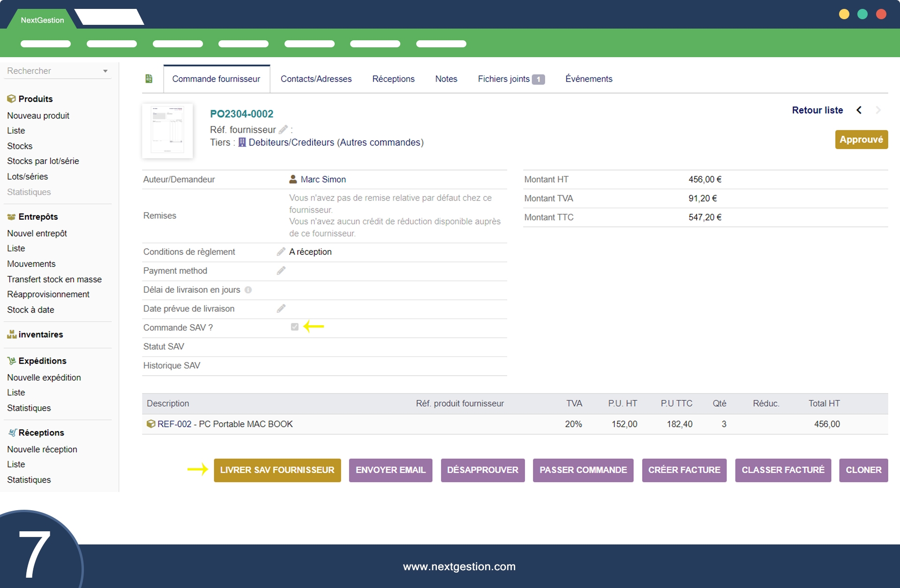This screenshot has height=588, width=900.
Task: Edit Date prévue de livraison pencil
Action: [x=281, y=309]
